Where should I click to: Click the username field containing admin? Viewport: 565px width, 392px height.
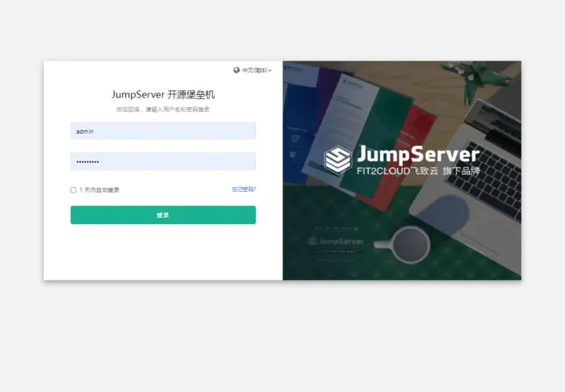[x=163, y=131]
